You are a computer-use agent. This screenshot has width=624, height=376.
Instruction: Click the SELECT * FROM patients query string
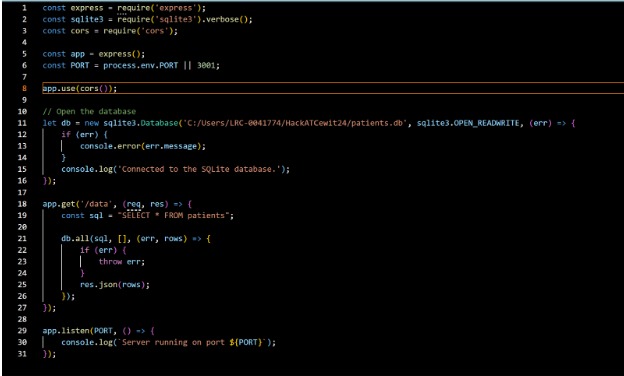[173, 216]
